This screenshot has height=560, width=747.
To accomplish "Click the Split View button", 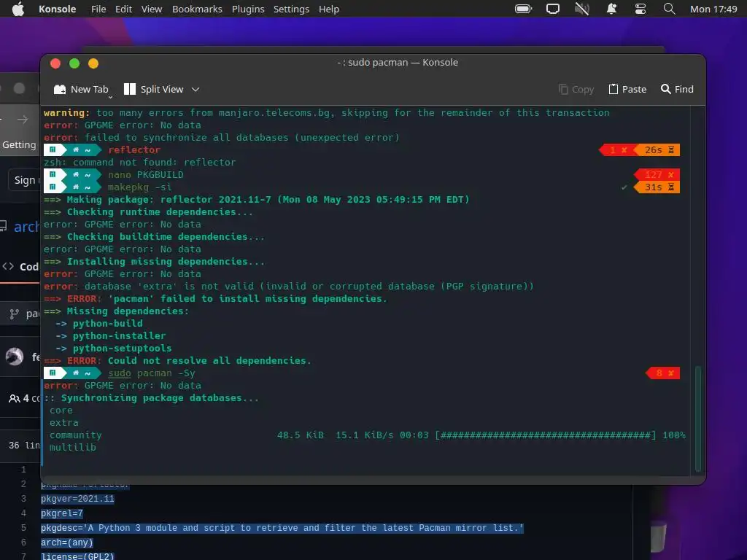I will click(x=153, y=89).
